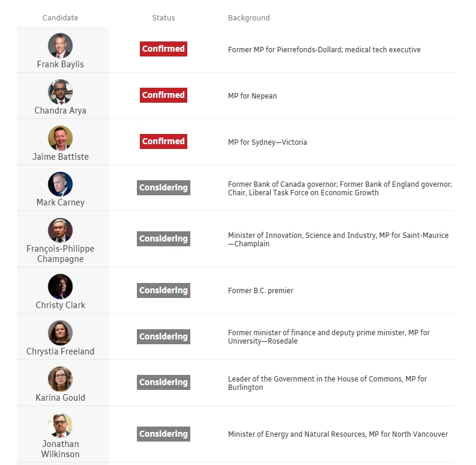Select Jaime Battiste's avatar image

(x=60, y=138)
